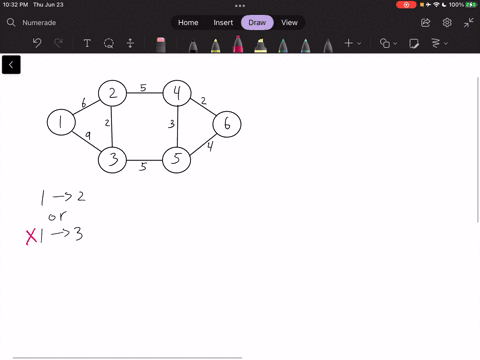Pick the yellow highlighter
480x360 pixels.
pos(260,46)
